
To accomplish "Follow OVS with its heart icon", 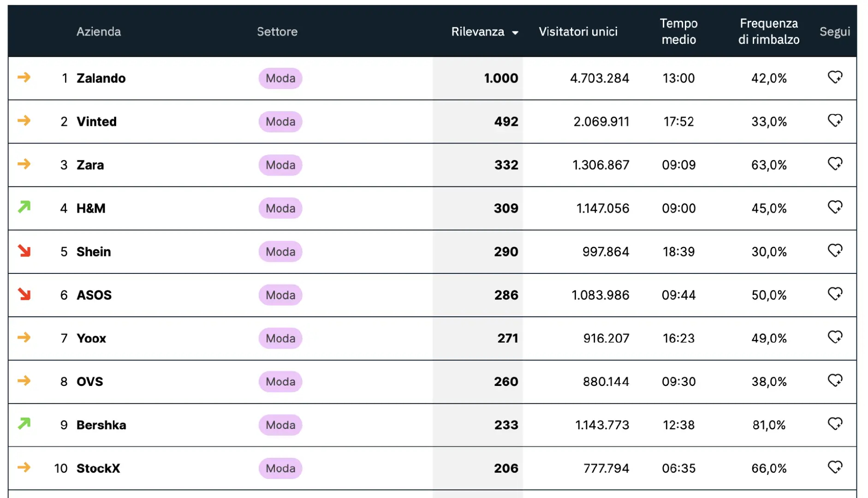I will coord(835,380).
